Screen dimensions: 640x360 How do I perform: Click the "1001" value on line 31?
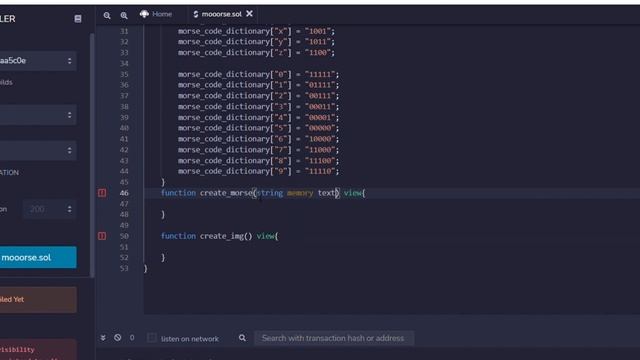[x=318, y=31]
